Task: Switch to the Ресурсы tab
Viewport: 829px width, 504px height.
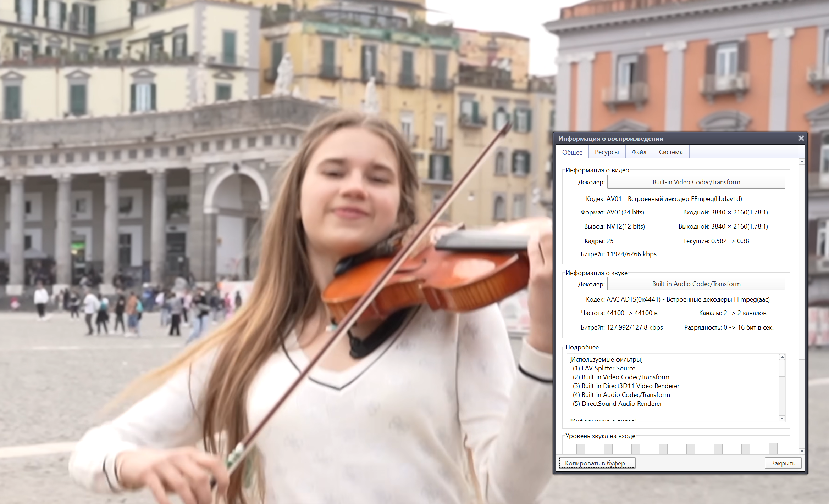Action: tap(607, 152)
